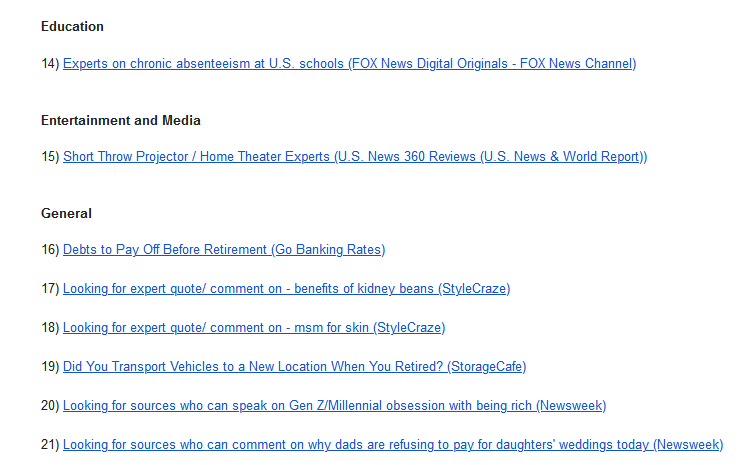
Task: Click the General section heading
Action: pos(66,214)
